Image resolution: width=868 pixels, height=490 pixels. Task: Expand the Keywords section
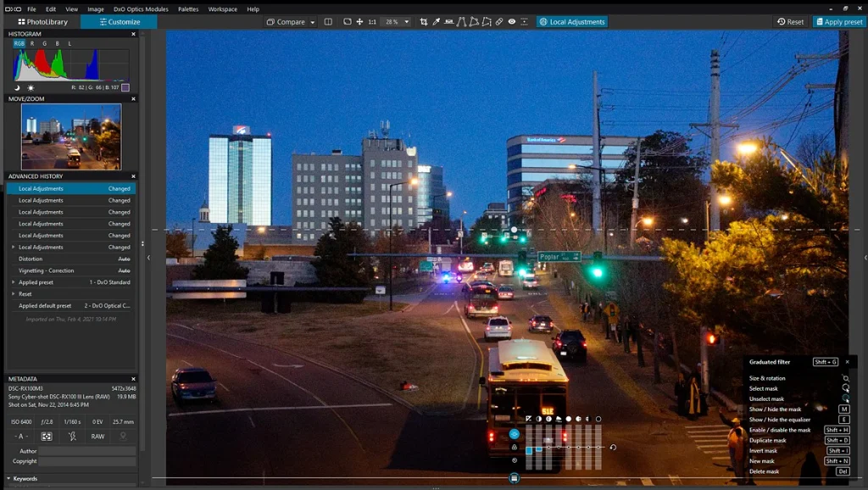[24, 478]
